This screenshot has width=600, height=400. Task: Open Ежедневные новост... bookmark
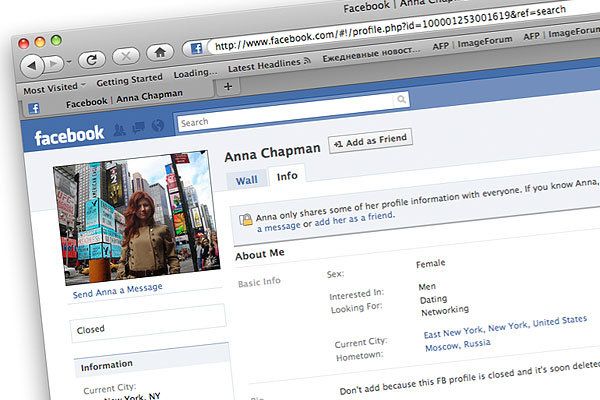[x=371, y=54]
